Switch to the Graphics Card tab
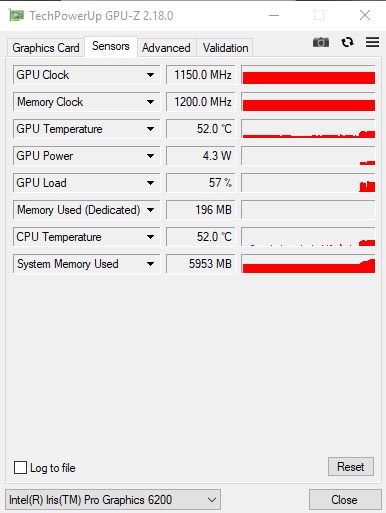This screenshot has height=513, width=386. (x=46, y=48)
